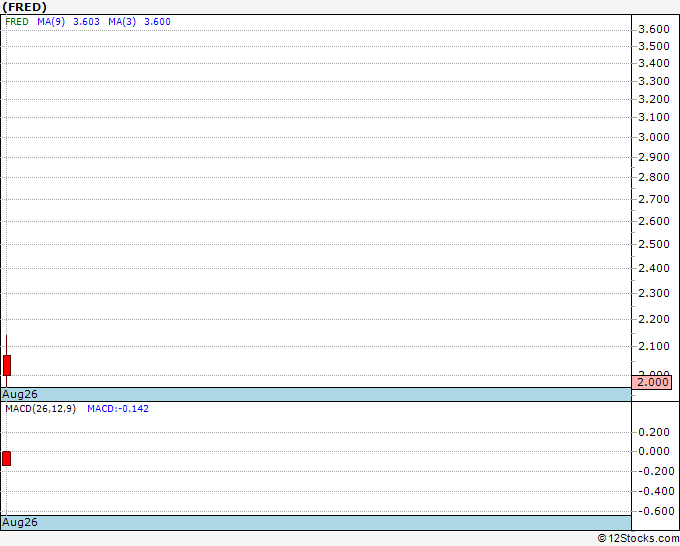Click the 3.300 price axis label
The image size is (680, 546).
pos(654,81)
